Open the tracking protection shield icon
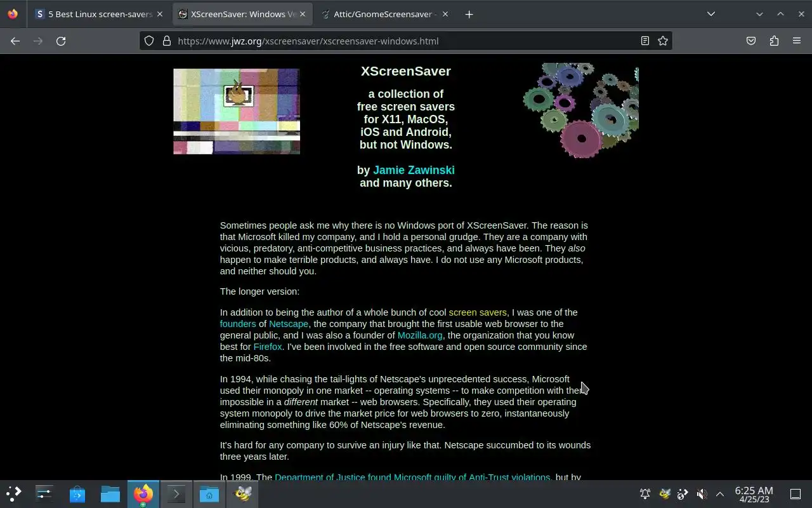Screen dimensions: 812x508 coord(149,41)
